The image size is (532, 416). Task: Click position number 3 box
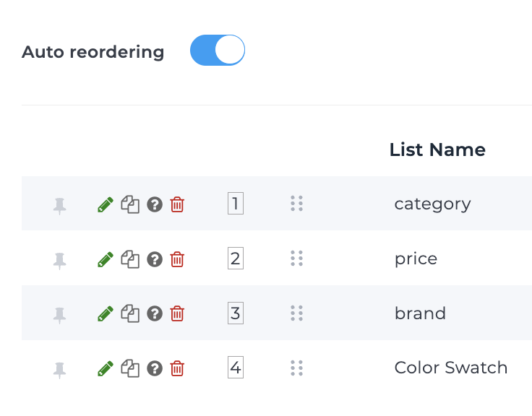coord(236,313)
